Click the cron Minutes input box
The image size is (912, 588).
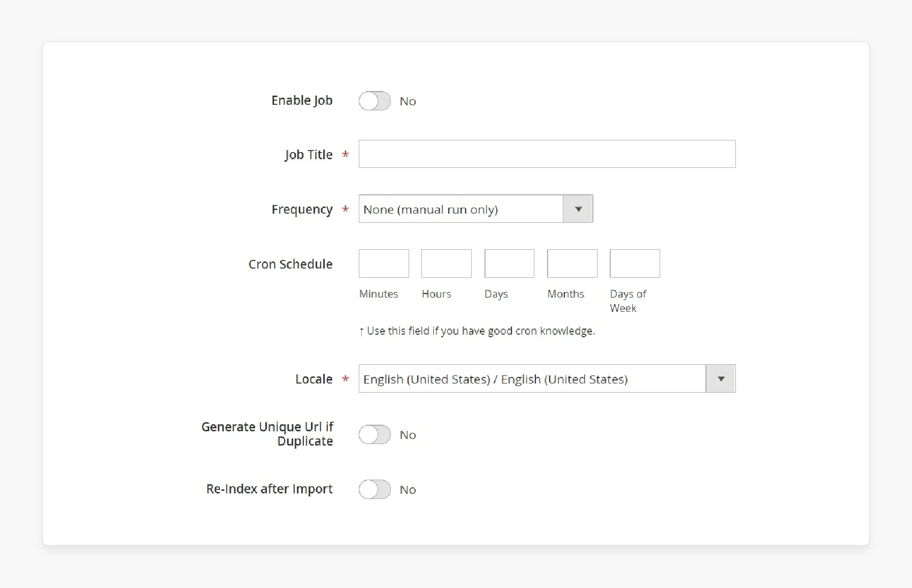point(384,263)
